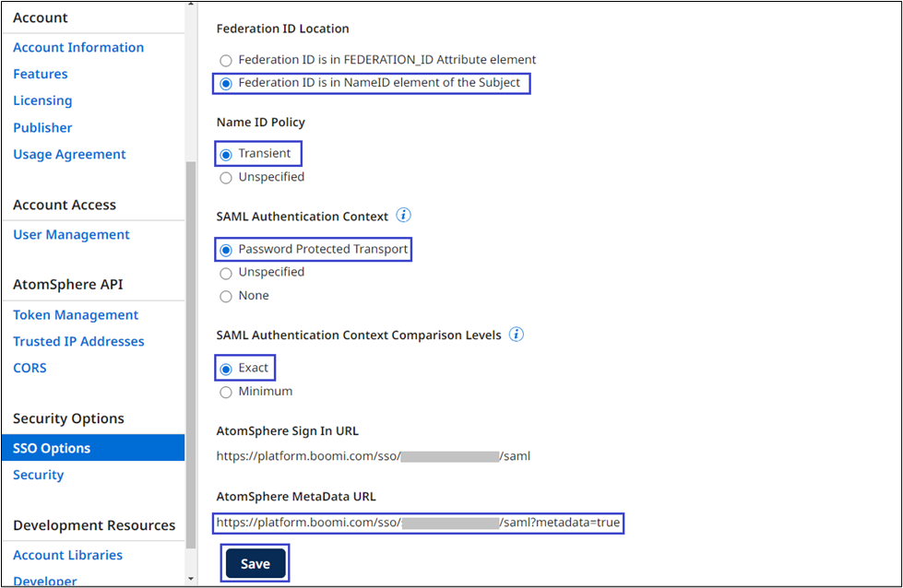Navigate to Trusted IP Addresses
Image resolution: width=903 pixels, height=588 pixels.
pos(78,341)
